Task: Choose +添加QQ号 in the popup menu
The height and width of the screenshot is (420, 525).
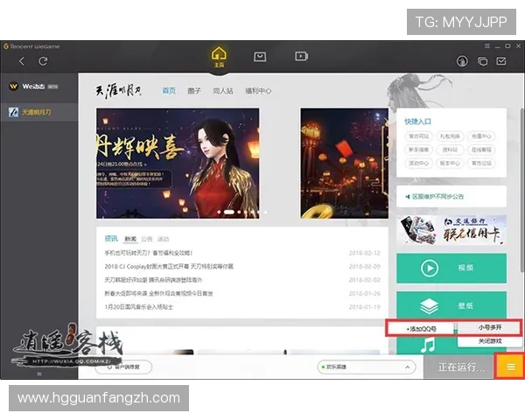Action: [x=421, y=329]
